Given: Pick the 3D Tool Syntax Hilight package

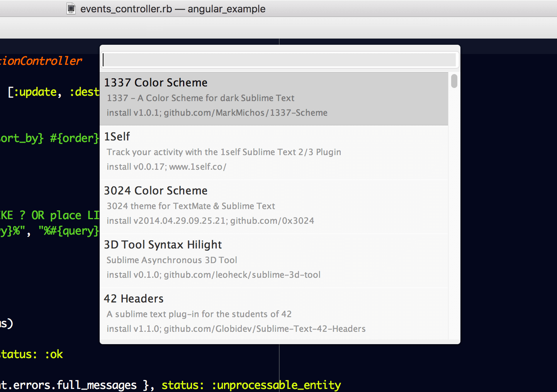Looking at the screenshot, I should (274, 261).
